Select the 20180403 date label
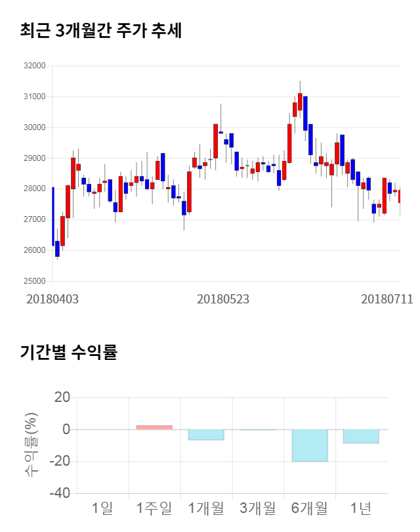The height and width of the screenshot is (532, 420). [52, 299]
